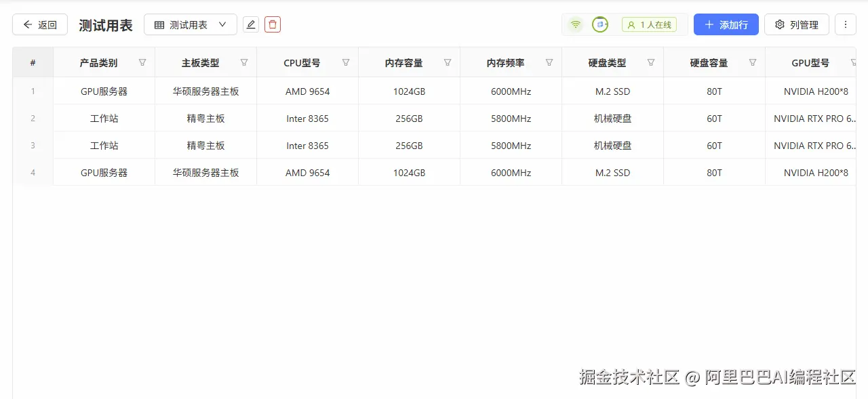Open the filter on the CPU型号 column

pyautogui.click(x=346, y=62)
